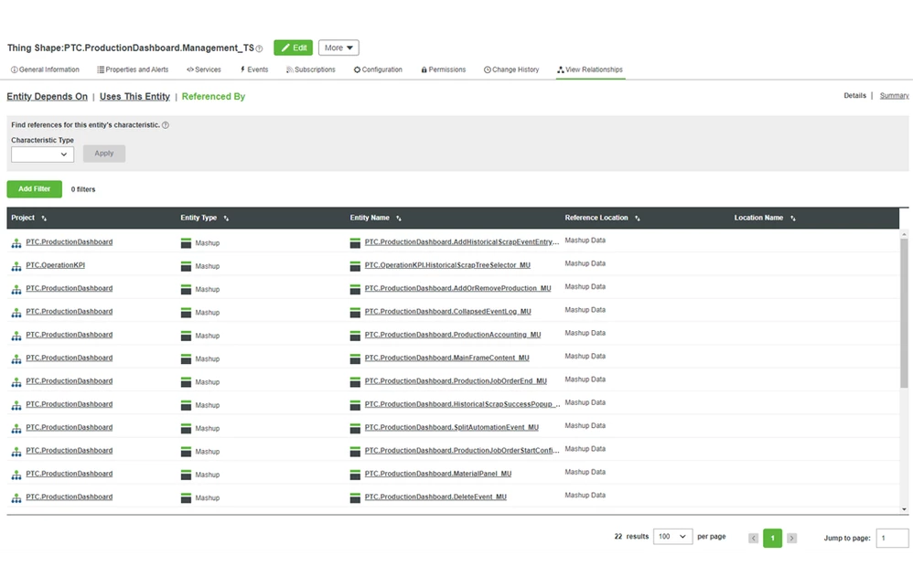Open Properties and Alerts tab
The height and width of the screenshot is (588, 913).
[x=133, y=69]
